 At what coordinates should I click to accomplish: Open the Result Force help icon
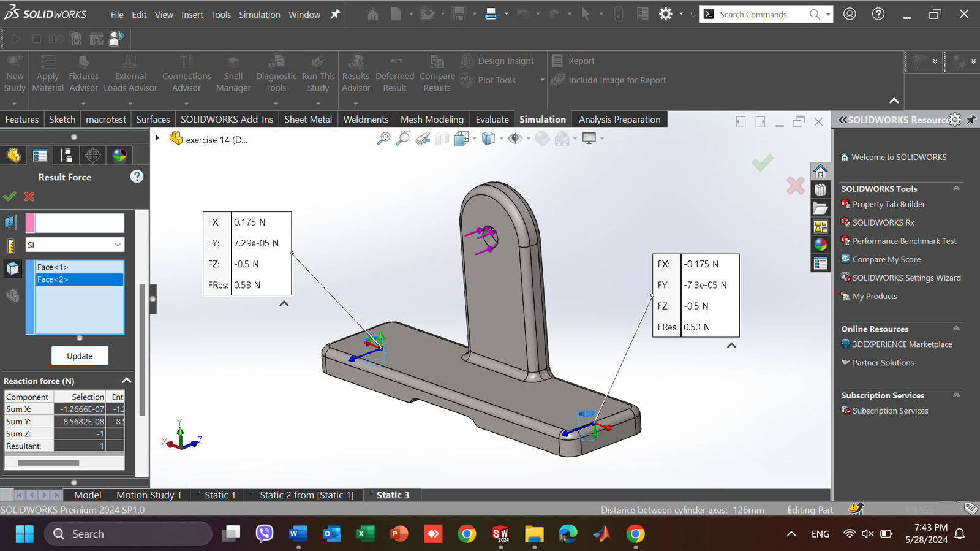pos(137,177)
